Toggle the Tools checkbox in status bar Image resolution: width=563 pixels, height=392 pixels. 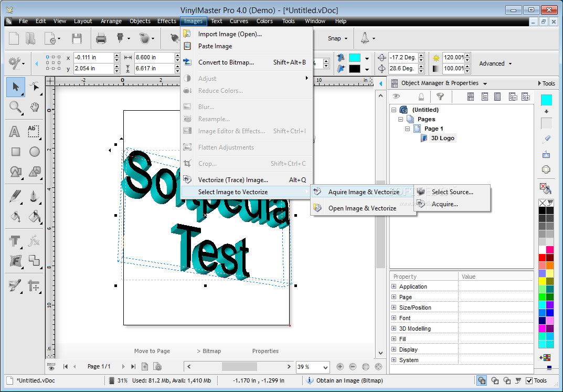click(x=528, y=380)
